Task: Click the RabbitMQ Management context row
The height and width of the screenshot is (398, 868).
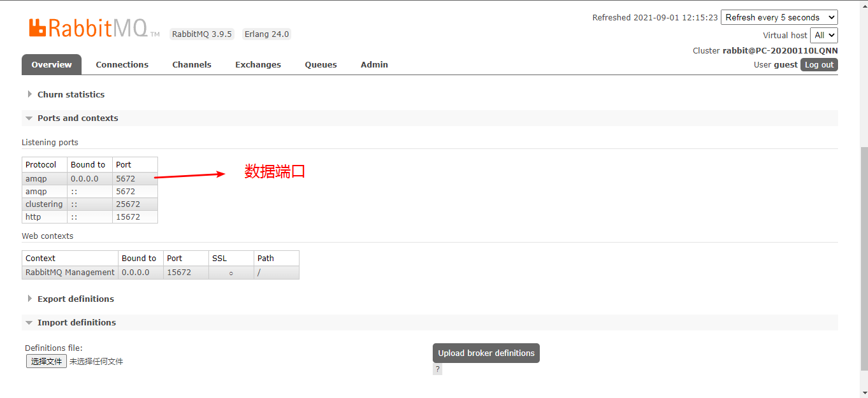Action: 70,273
